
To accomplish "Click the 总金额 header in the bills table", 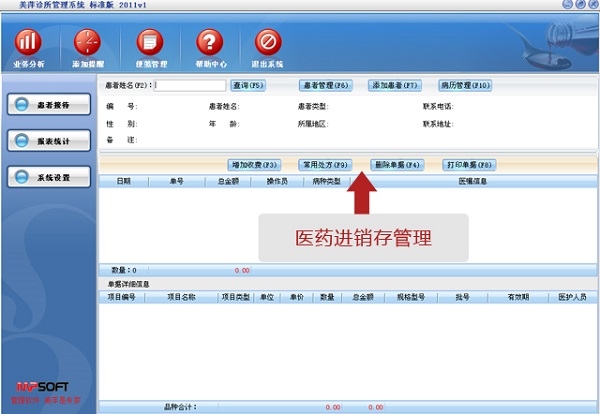I will (x=228, y=181).
